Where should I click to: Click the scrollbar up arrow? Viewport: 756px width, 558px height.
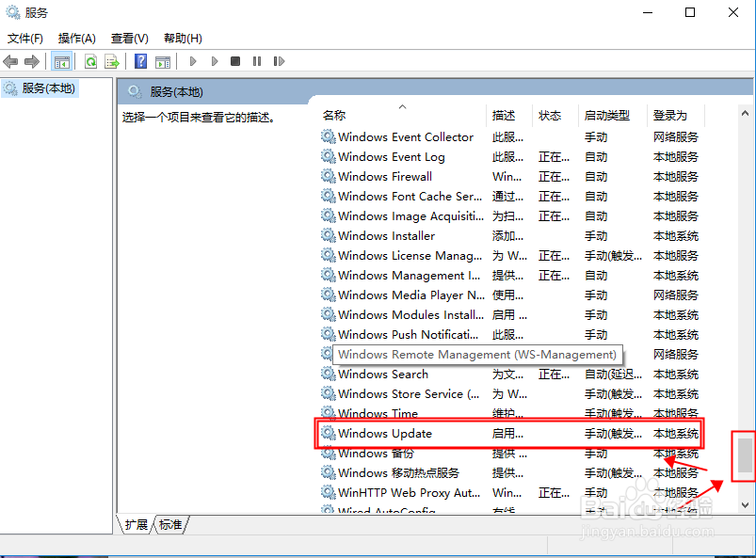(745, 113)
